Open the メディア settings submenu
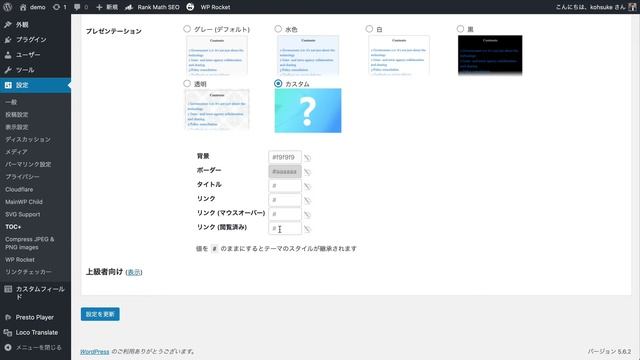Screen dimensions: 640x360 pos(16,152)
